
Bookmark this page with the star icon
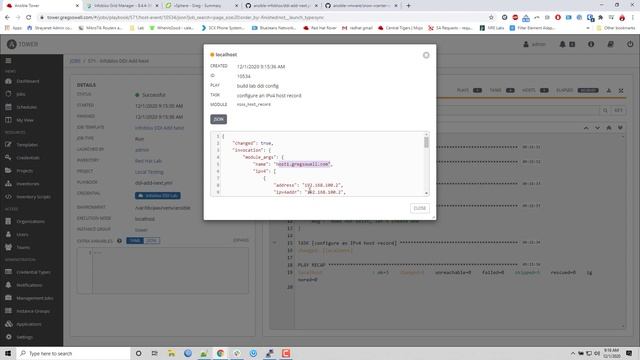pyautogui.click(x=491, y=18)
